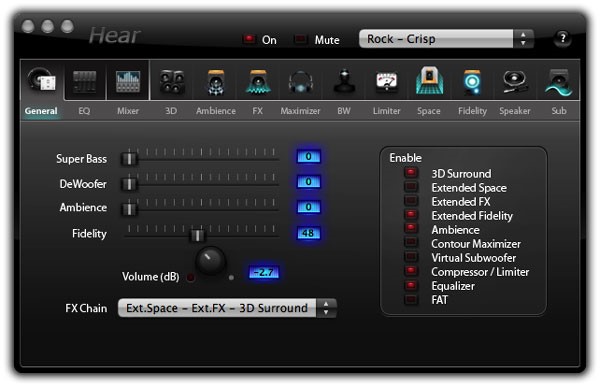Disable Compressor / Limiter LED
The width and height of the screenshot is (600, 387).
(411, 271)
